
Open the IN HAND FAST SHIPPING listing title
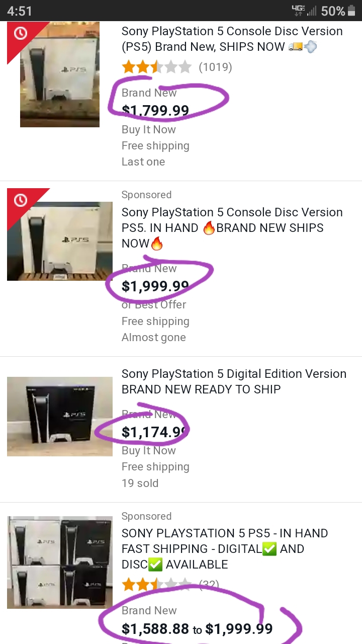coord(224,548)
